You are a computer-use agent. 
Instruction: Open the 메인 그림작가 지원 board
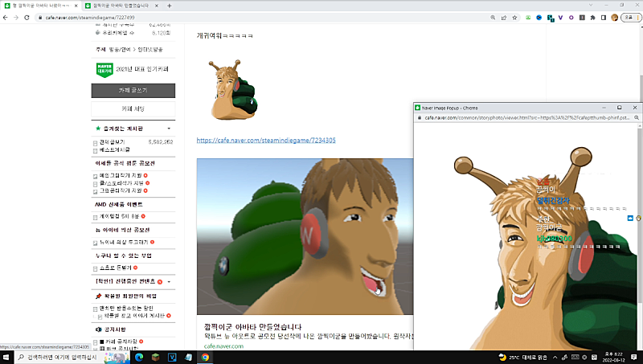tap(121, 175)
